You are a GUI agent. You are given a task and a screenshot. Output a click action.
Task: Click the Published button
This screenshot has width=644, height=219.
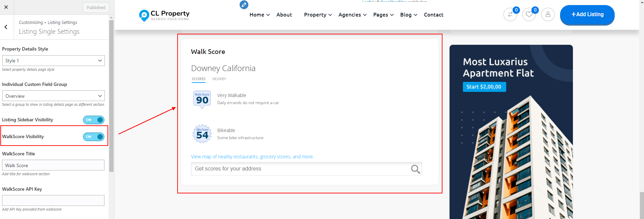pos(96,7)
